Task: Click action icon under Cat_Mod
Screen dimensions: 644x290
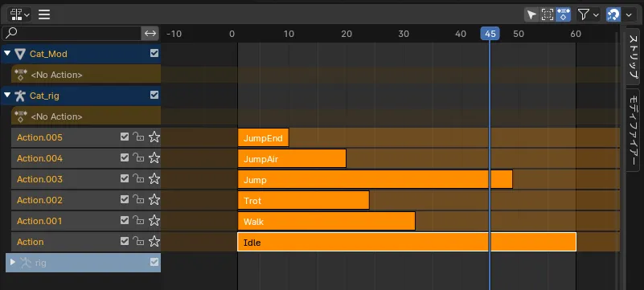Action: tap(21, 75)
